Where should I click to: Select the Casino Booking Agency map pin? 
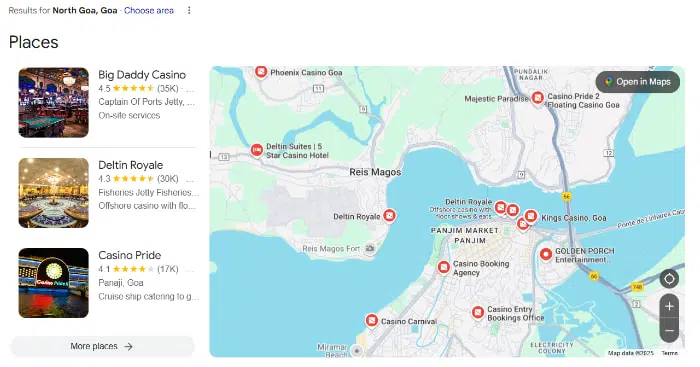pyautogui.click(x=443, y=267)
